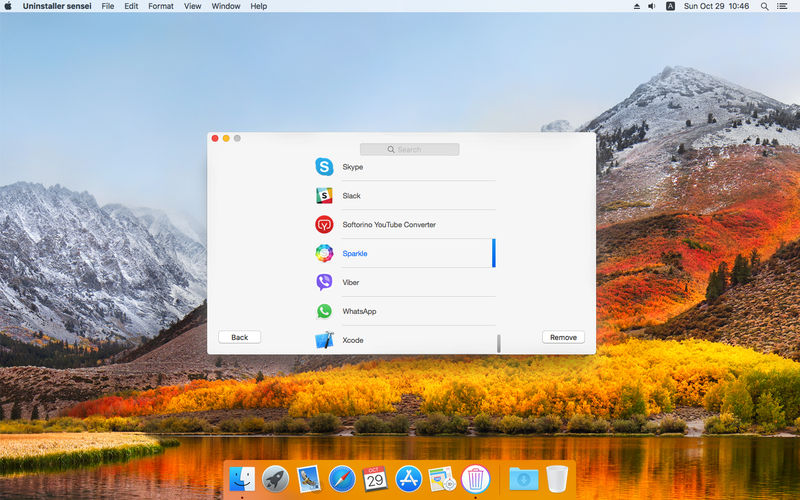Launch Safari from the Dock
Viewport: 800px width, 500px height.
click(342, 479)
